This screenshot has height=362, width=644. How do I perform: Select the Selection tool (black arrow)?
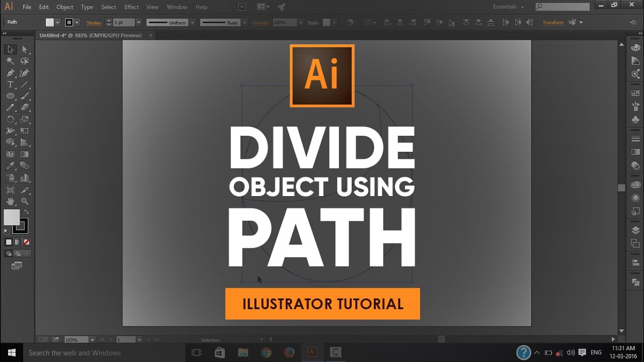click(10, 49)
